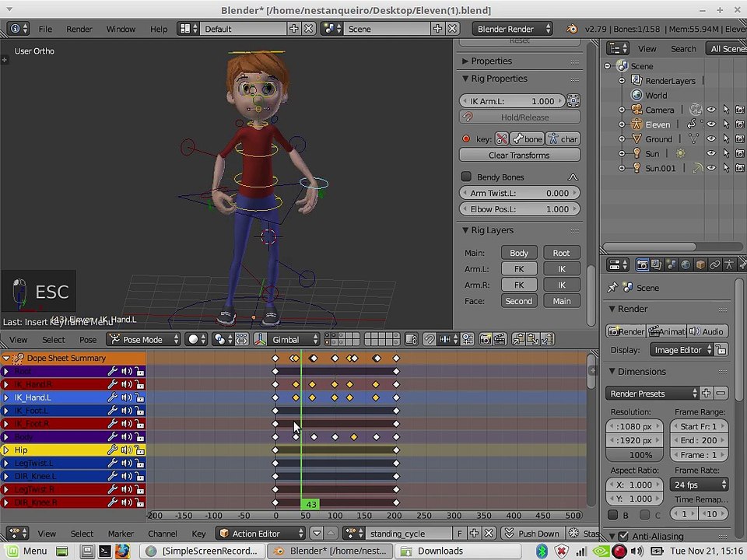Screen dimensions: 747x560
Task: Click the IK Arm.L snap icon
Action: [x=573, y=100]
